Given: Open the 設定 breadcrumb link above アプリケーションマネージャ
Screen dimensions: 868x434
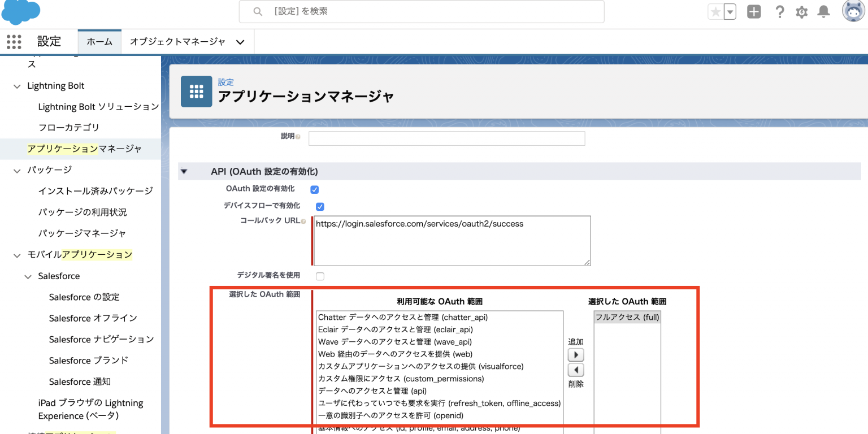Looking at the screenshot, I should [x=225, y=82].
